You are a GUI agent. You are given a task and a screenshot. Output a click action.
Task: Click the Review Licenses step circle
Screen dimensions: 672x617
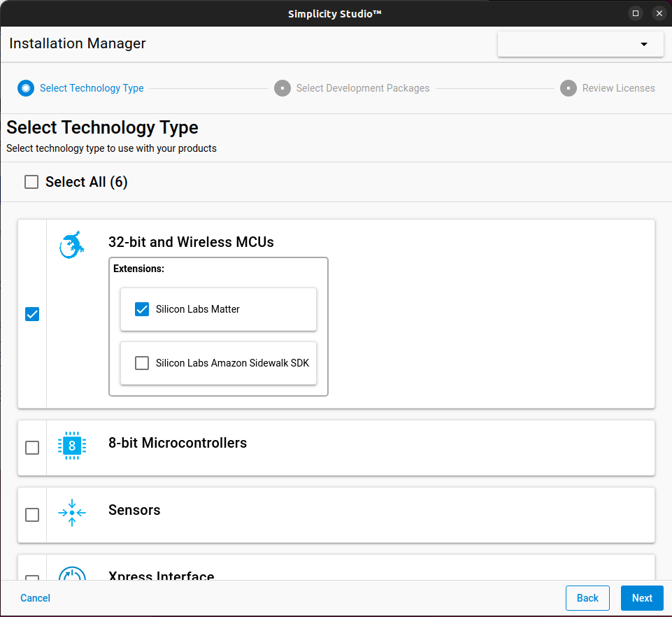coord(569,88)
